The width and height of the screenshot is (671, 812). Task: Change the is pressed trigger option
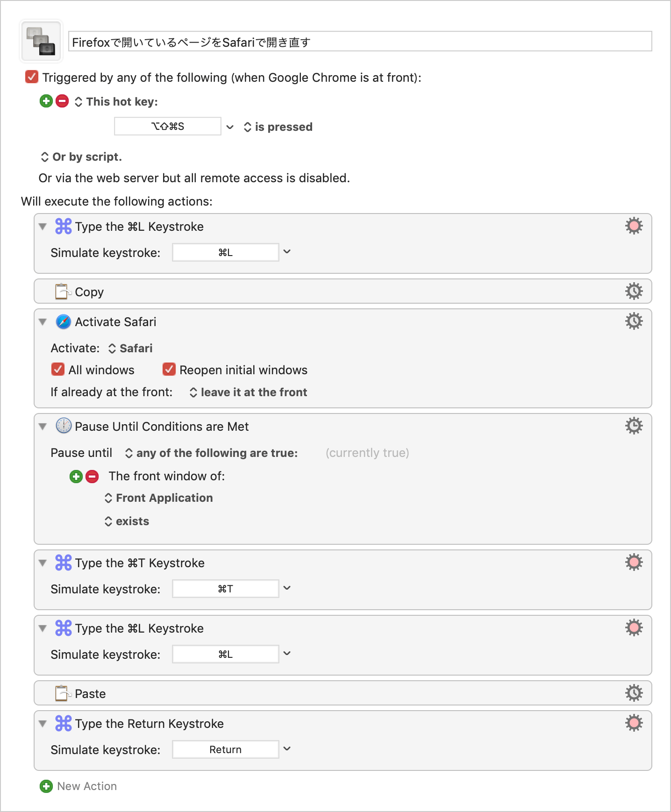click(x=278, y=127)
